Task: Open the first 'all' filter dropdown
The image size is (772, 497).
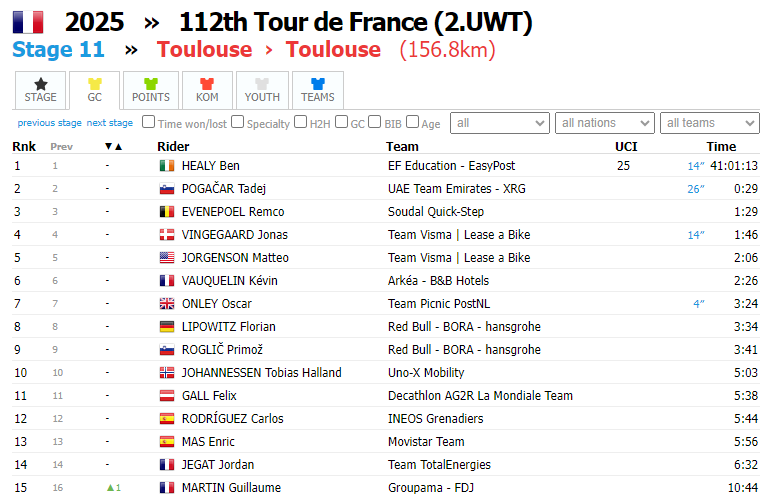Action: pyautogui.click(x=500, y=123)
